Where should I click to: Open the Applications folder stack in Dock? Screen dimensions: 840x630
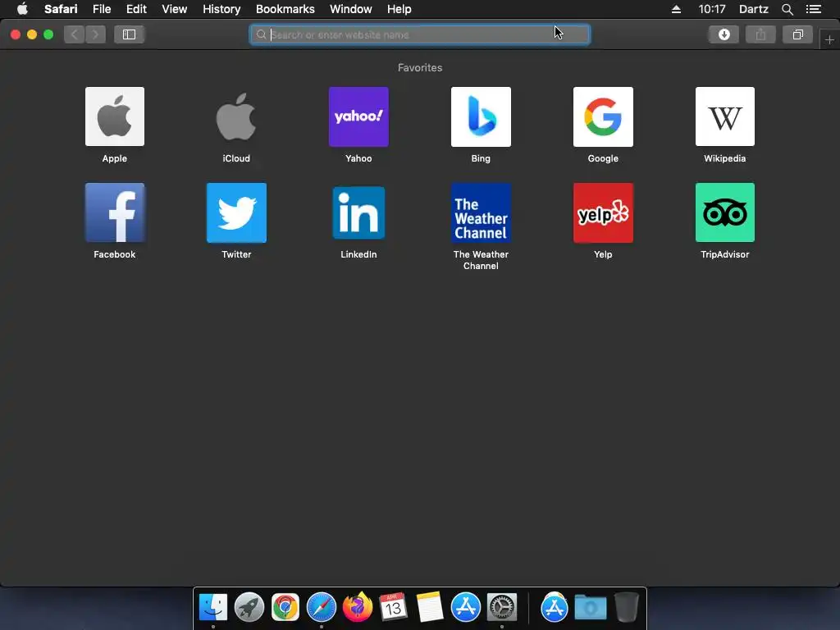[x=555, y=607]
